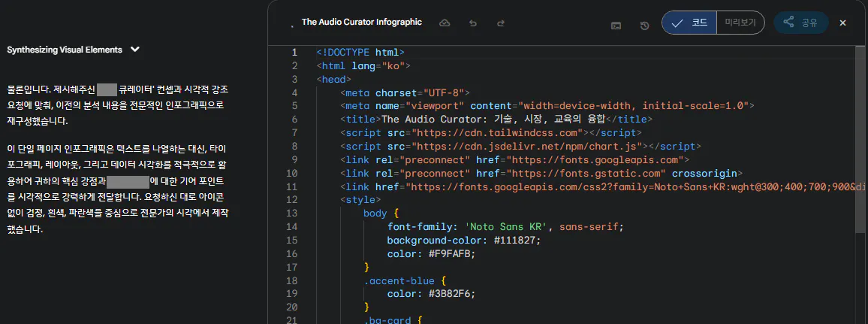Viewport: 868px width, 324px height.
Task: Collapse the Synthesizing Visual Elements section
Action: [x=135, y=50]
